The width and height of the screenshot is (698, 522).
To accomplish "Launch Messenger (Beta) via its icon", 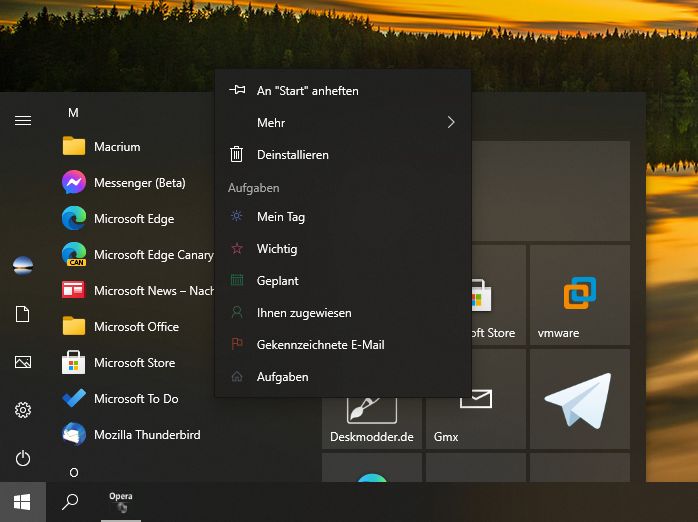I will [74, 182].
